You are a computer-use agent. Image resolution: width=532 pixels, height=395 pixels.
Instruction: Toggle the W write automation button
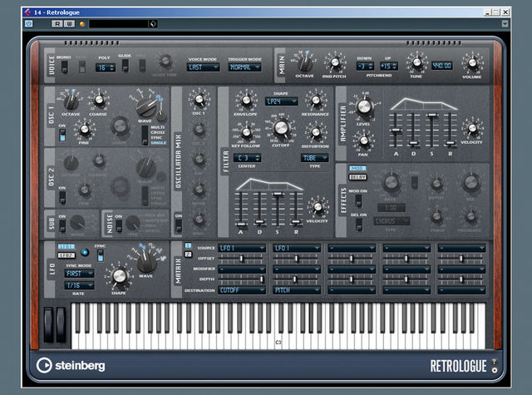tap(69, 24)
